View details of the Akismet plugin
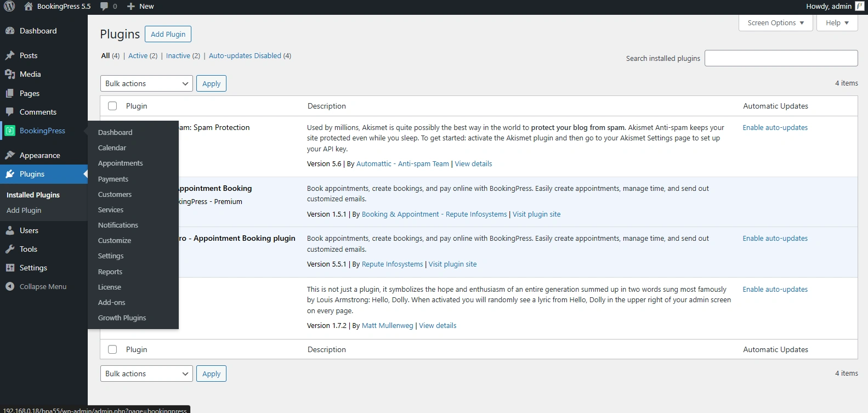Viewport: 868px width, 413px height. [x=473, y=164]
